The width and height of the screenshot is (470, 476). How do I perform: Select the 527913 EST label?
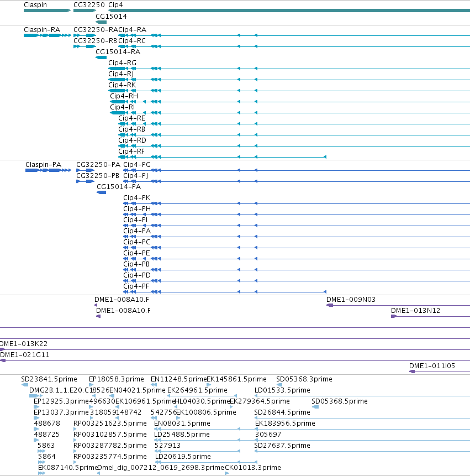pos(167,446)
